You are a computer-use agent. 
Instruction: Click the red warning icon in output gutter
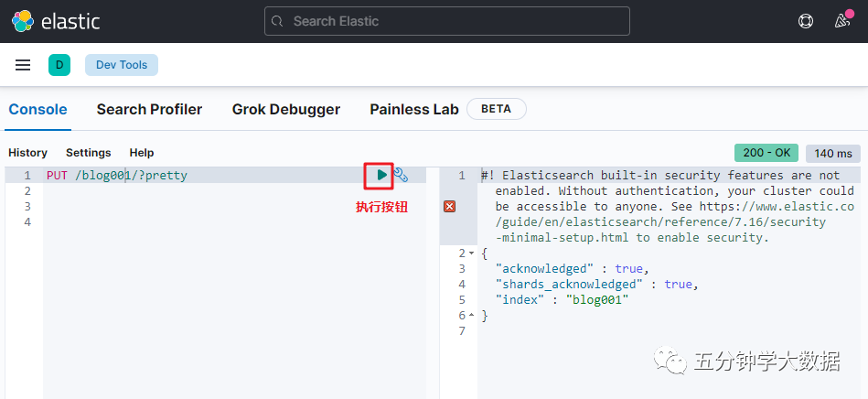point(449,207)
